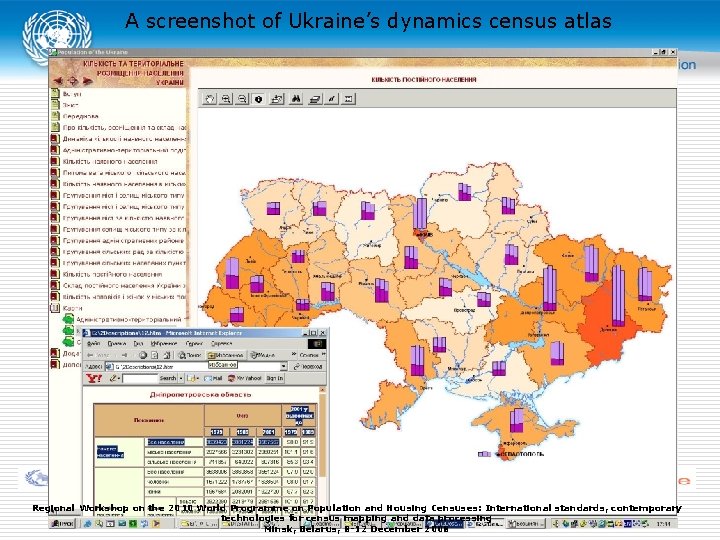
Task: Choose the measure tool in map toolbar
Action: coord(332,99)
